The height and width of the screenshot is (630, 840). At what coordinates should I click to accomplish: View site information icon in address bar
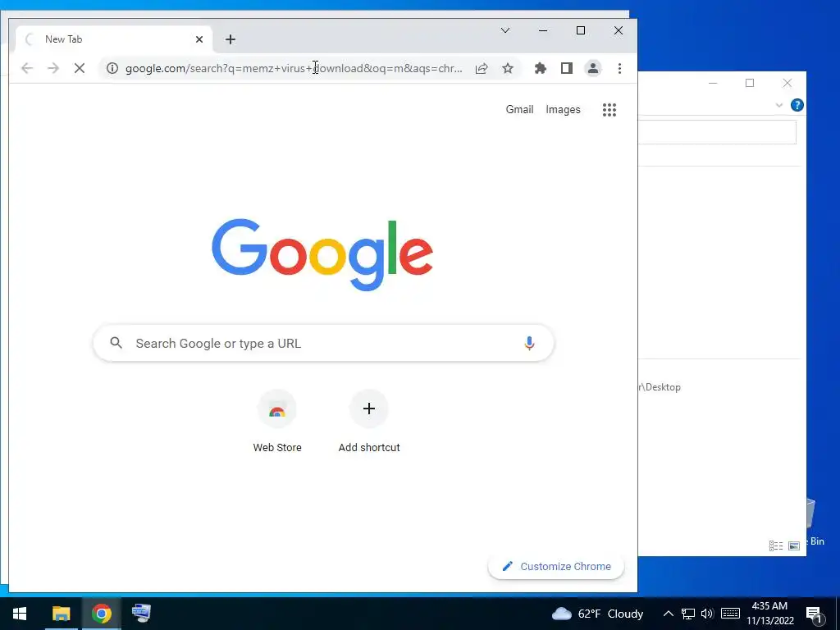coord(112,68)
